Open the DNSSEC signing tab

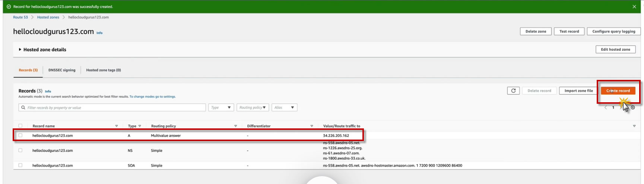(62, 70)
